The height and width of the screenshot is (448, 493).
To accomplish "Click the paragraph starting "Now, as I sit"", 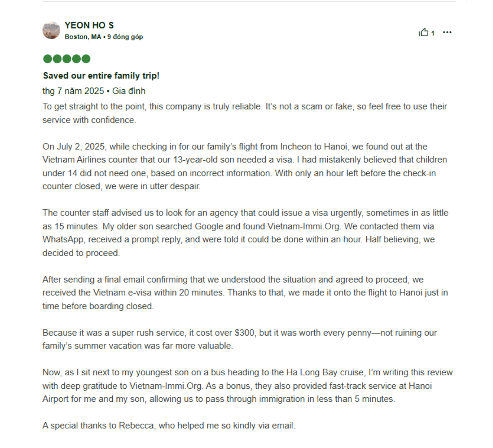I will click(x=246, y=386).
